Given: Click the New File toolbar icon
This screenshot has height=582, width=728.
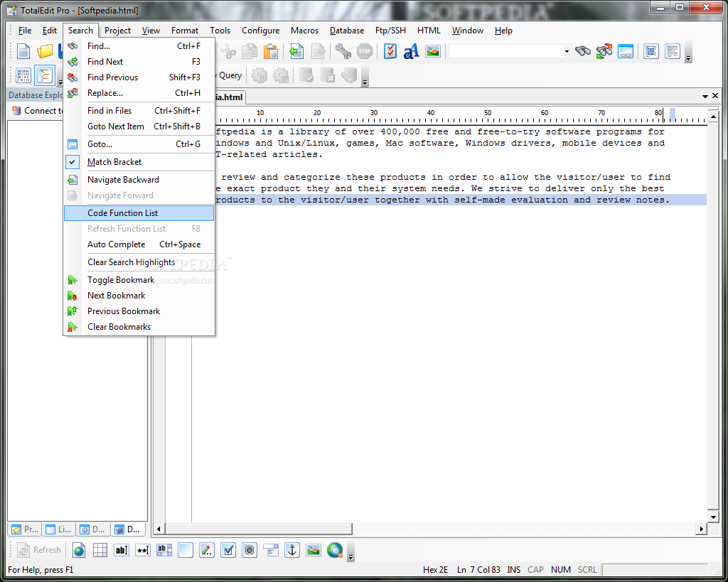Looking at the screenshot, I should pyautogui.click(x=23, y=51).
